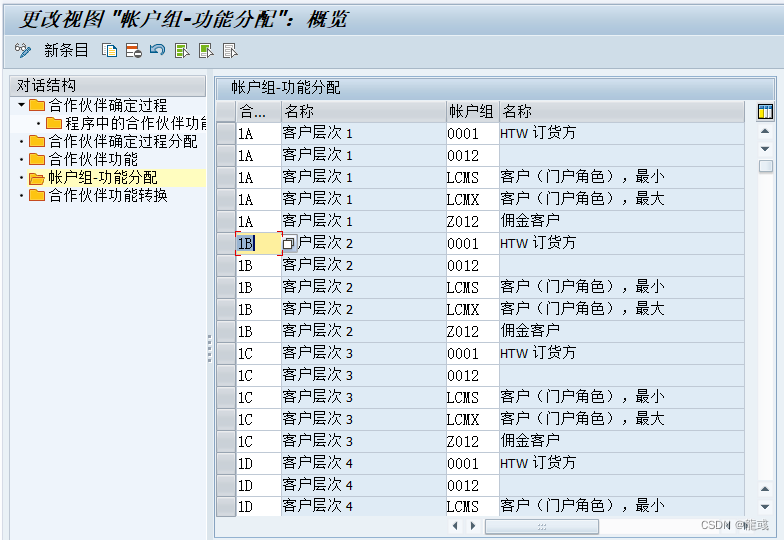Screen dimensions: 784x540
Task: Click the panel splitter handle between tree and table
Action: point(210,348)
